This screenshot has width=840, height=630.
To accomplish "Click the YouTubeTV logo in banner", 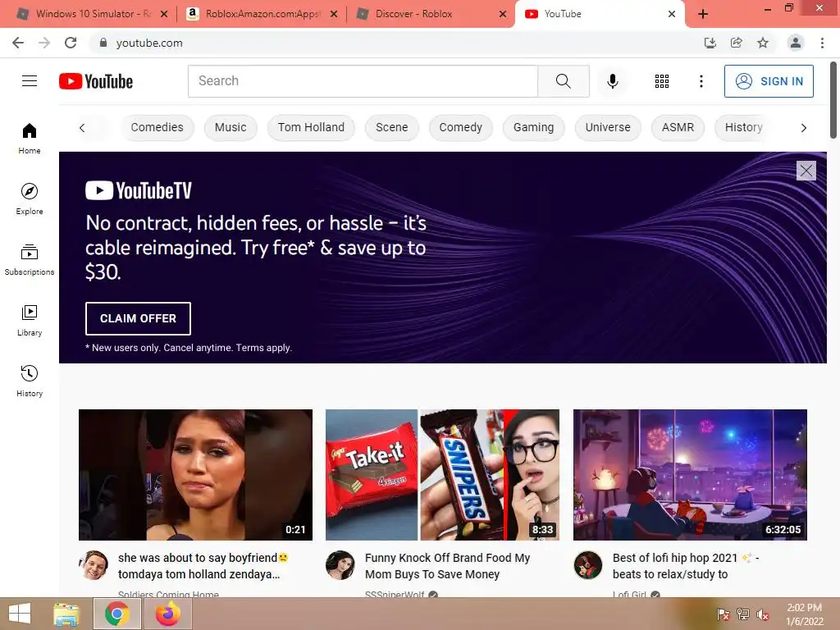I will coord(138,190).
